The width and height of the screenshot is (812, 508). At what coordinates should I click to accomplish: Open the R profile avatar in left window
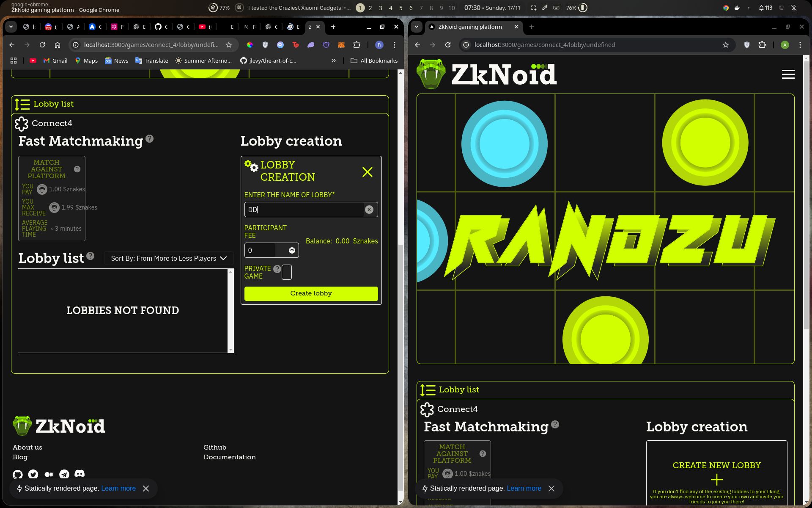pyautogui.click(x=379, y=45)
